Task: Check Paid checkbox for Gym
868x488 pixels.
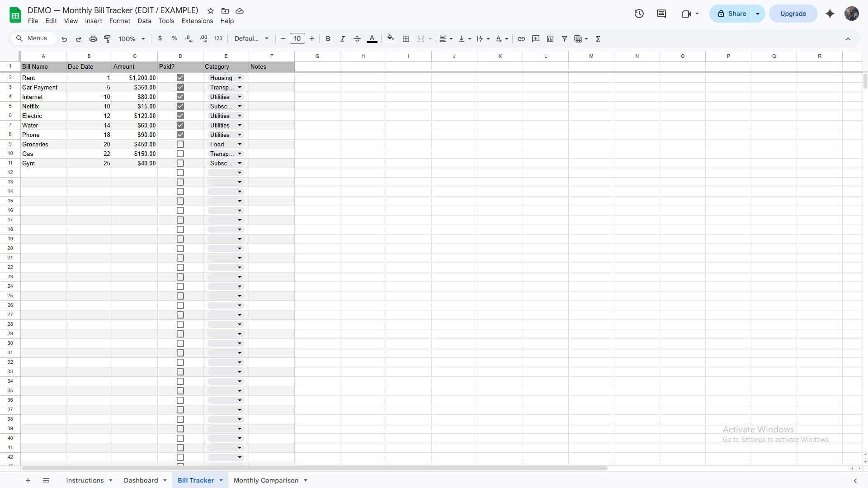Action: coord(180,163)
